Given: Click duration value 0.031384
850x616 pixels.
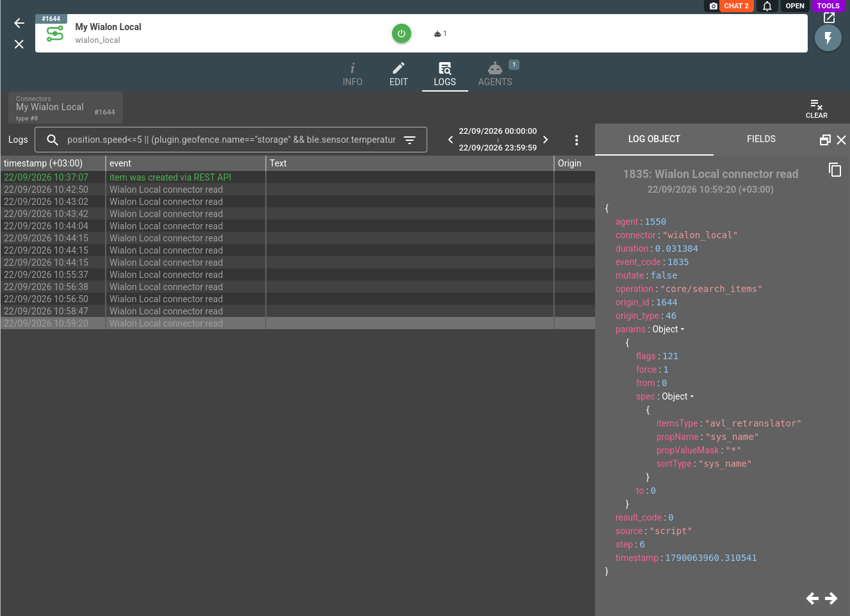Looking at the screenshot, I should coord(676,248).
